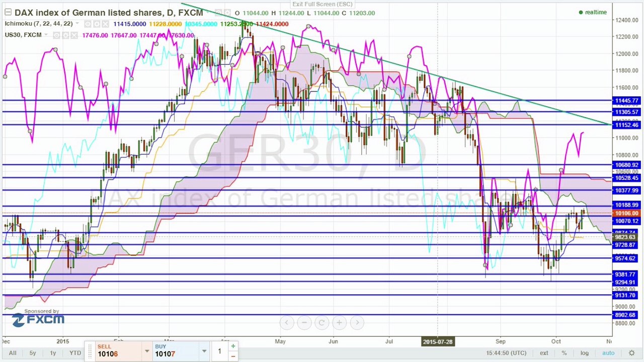Viewport: 644px width, 362px height.
Task: Click the Ichimoku value 11228.0000
Action: point(166,24)
